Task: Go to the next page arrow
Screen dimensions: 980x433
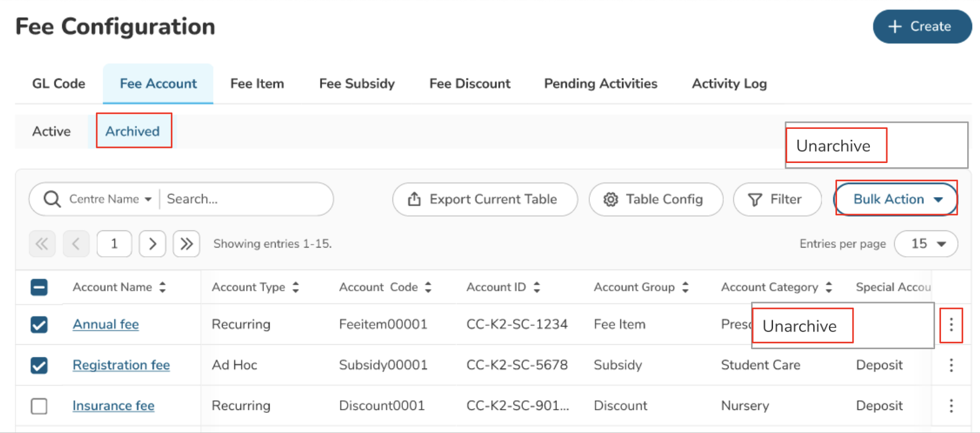Action: coord(152,244)
